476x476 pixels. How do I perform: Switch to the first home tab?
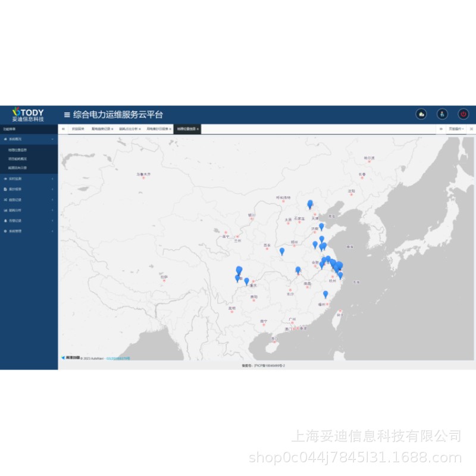[78, 129]
